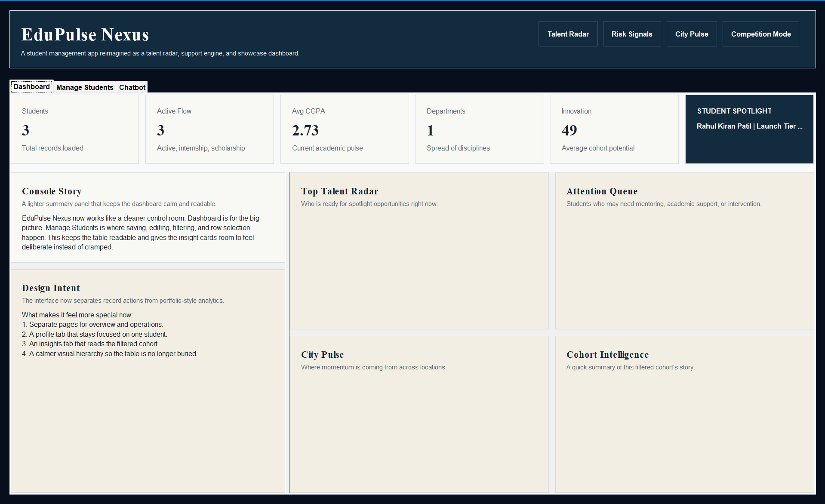825x504 pixels.
Task: Click the Console Story heading
Action: [x=52, y=191]
